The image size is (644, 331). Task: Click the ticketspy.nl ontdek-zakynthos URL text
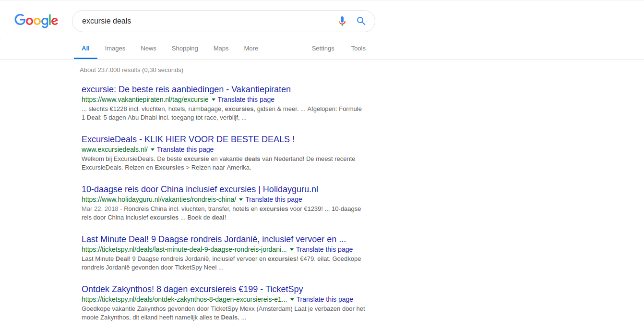tap(184, 299)
